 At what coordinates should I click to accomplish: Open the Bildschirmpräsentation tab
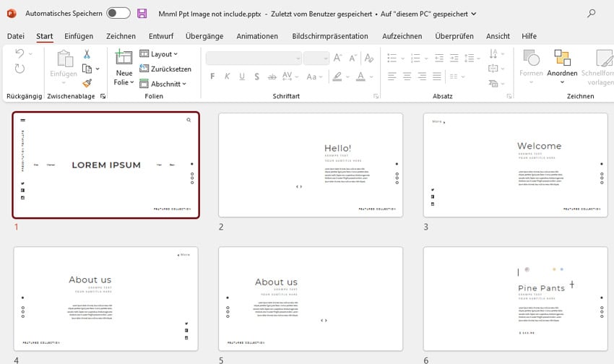tap(329, 36)
